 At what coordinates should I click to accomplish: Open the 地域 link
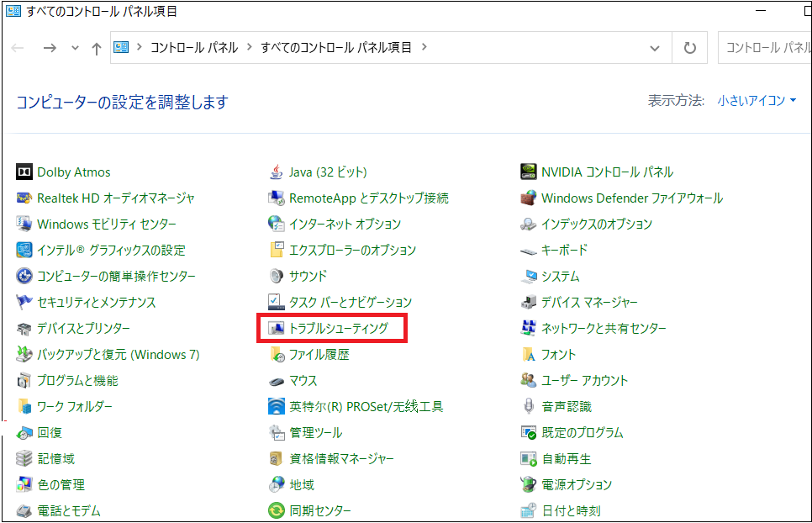[302, 485]
